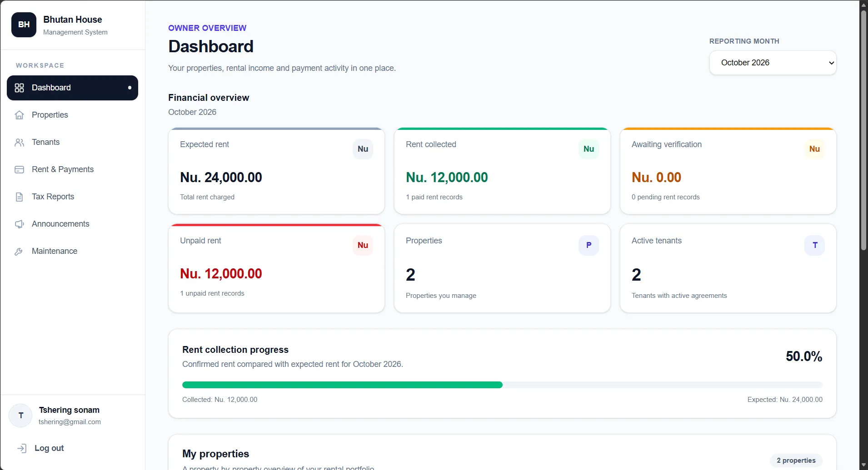Click the T user avatar
This screenshot has width=868, height=470.
coord(20,416)
